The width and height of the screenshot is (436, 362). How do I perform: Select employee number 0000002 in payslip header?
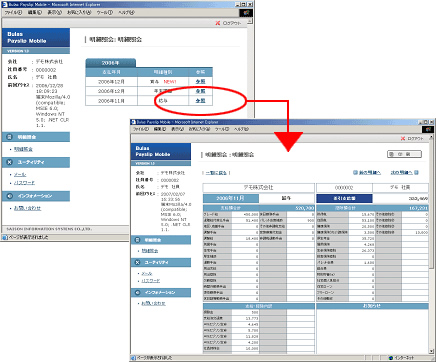tap(344, 188)
